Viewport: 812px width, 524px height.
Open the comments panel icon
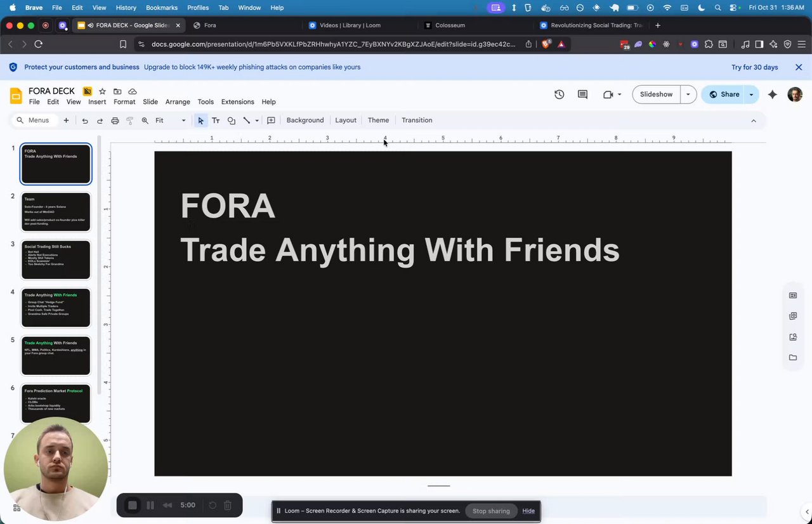(x=582, y=95)
